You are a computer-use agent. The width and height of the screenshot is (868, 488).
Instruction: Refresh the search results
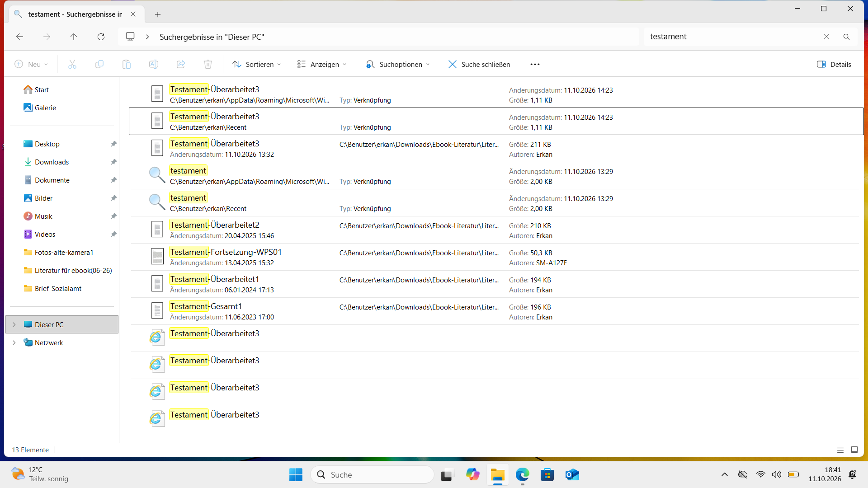[101, 37]
